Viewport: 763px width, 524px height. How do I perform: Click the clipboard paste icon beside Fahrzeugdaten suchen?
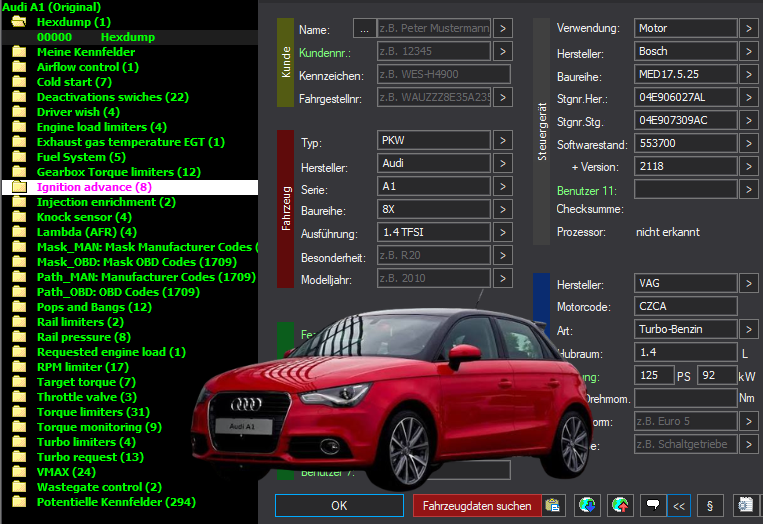pyautogui.click(x=553, y=506)
